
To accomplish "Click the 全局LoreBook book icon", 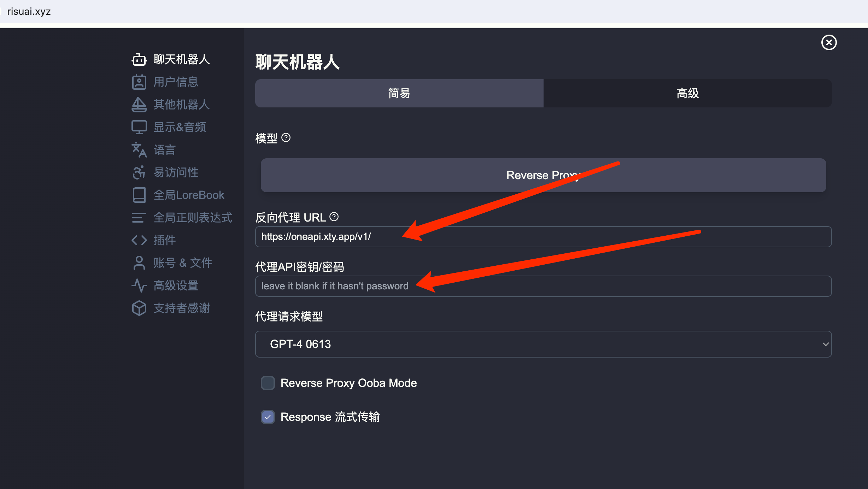I will (x=139, y=195).
